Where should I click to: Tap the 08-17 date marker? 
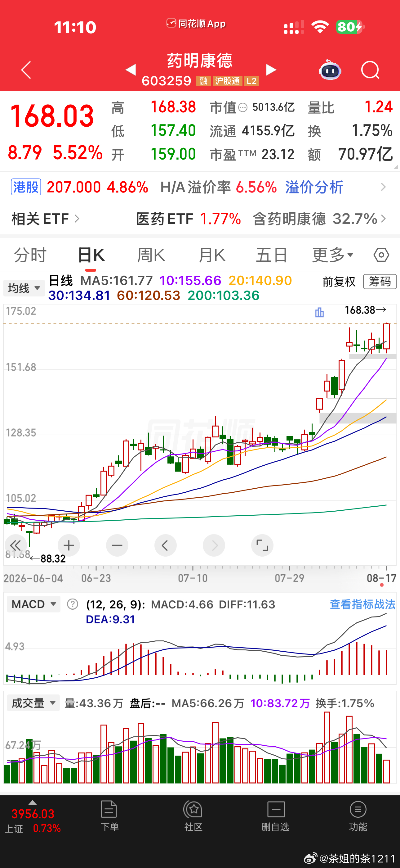point(381,578)
